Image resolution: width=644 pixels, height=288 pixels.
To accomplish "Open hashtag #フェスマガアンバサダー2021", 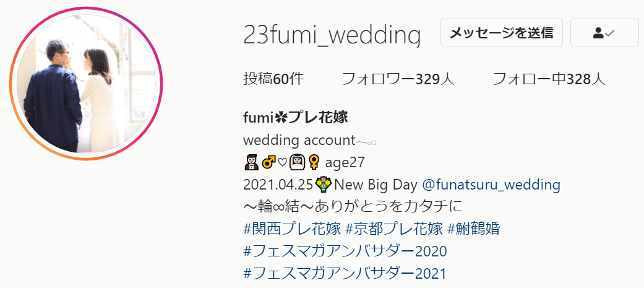I will [x=345, y=273].
